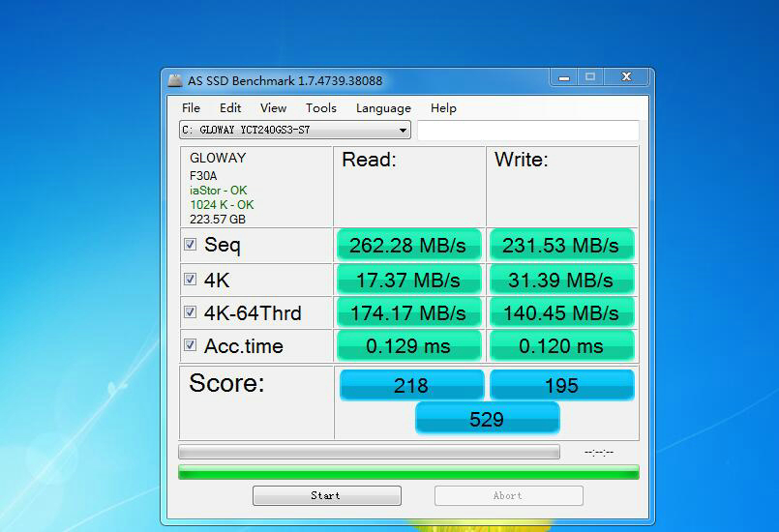The width and height of the screenshot is (779, 532).
Task: Select the 4K read result 17.37 MB/s
Action: coord(409,280)
